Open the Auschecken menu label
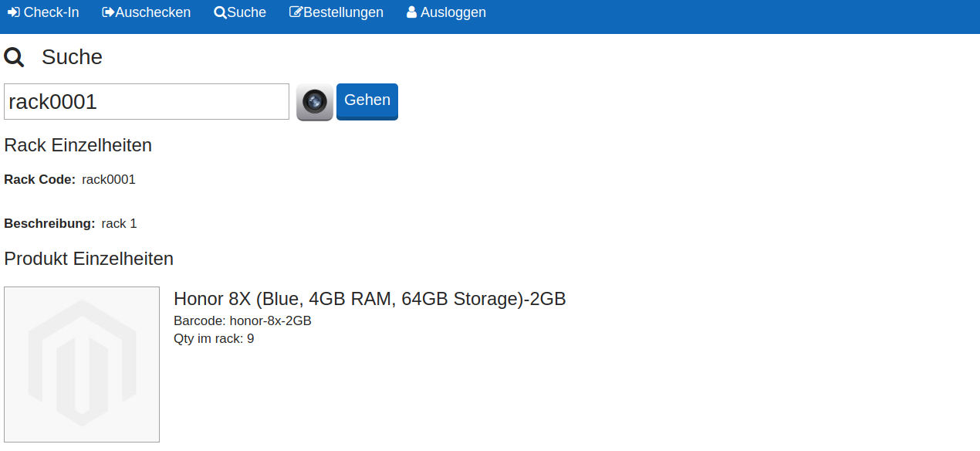 point(153,12)
